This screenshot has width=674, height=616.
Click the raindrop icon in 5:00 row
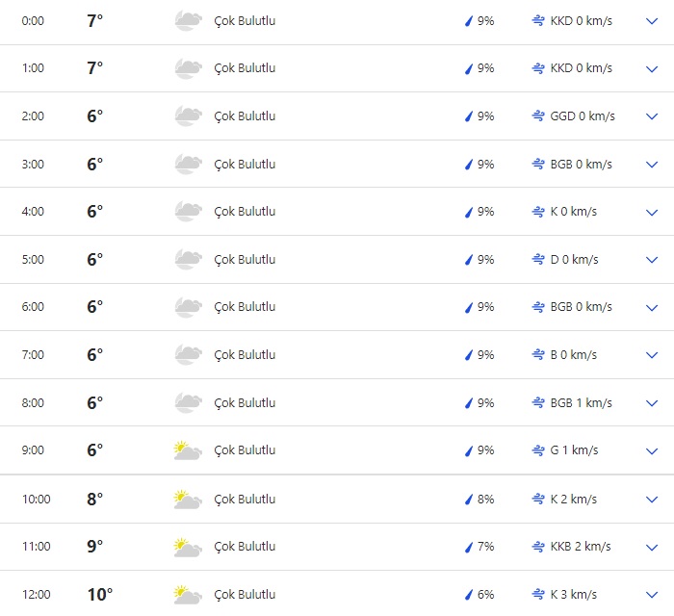[470, 260]
